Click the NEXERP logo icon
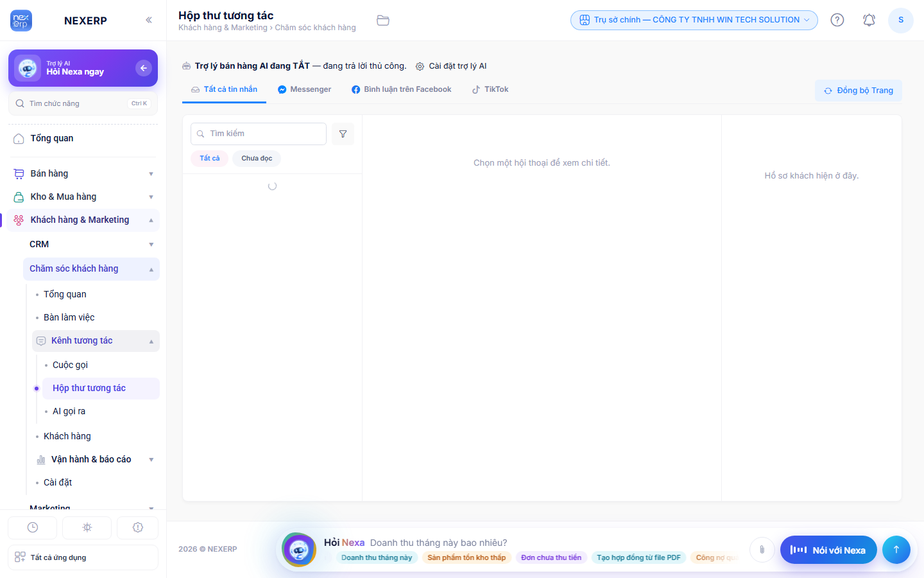924x578 pixels. [21, 21]
